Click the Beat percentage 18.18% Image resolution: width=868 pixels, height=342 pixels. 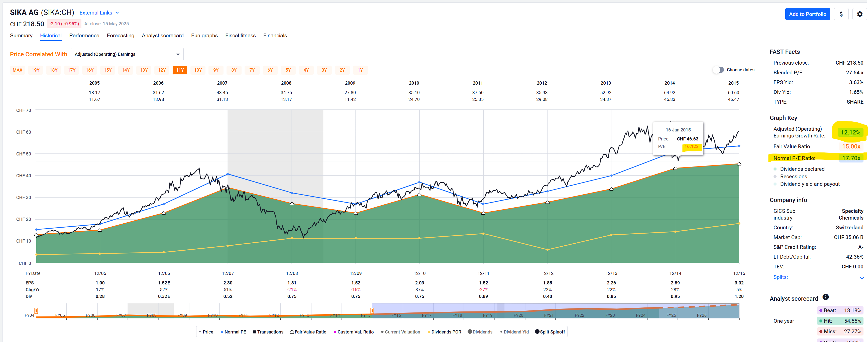852,310
